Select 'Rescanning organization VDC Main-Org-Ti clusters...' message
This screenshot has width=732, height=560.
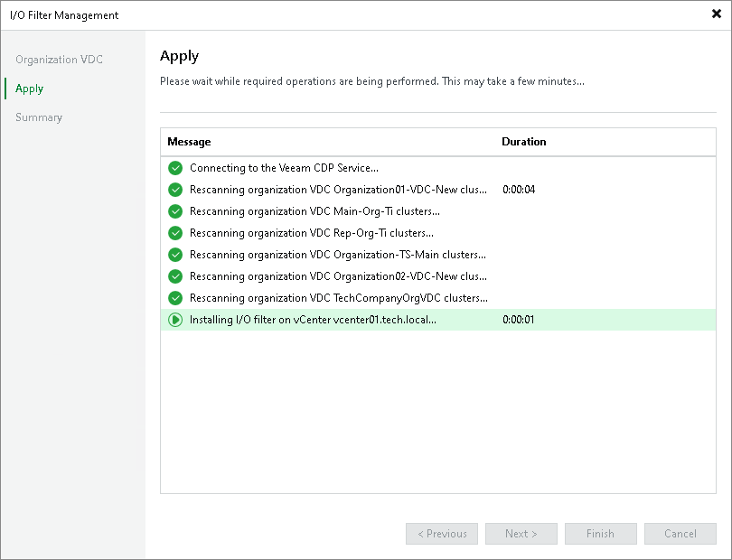pyautogui.click(x=314, y=211)
